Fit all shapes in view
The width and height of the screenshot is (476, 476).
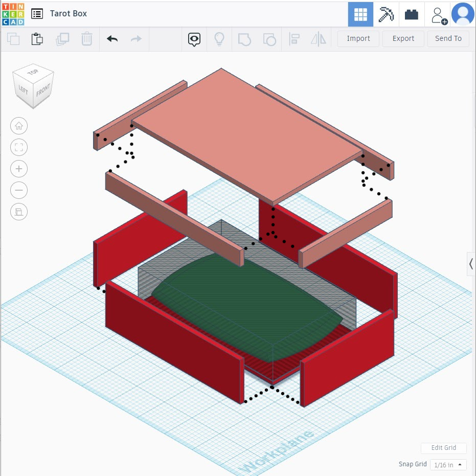tap(19, 147)
